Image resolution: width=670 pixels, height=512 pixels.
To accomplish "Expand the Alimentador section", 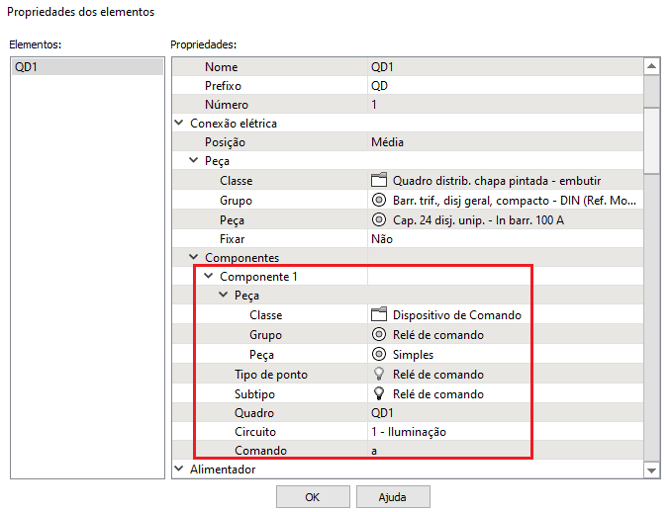I will click(x=179, y=469).
